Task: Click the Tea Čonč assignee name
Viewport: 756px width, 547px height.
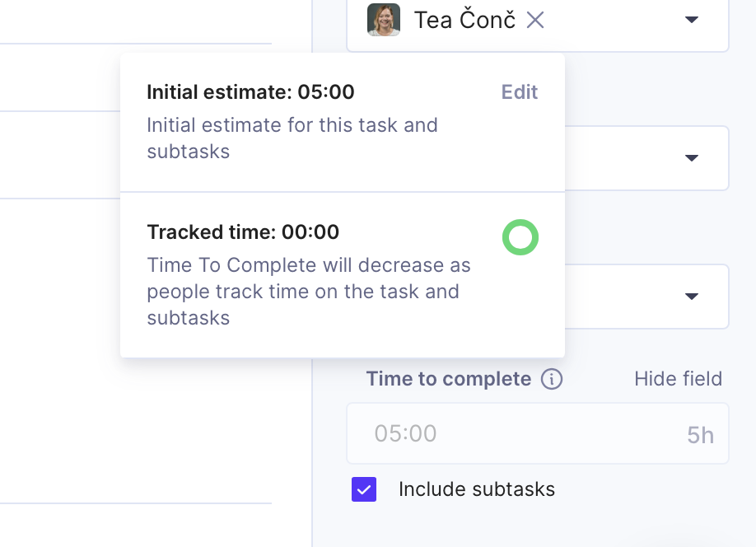Action: pyautogui.click(x=464, y=21)
